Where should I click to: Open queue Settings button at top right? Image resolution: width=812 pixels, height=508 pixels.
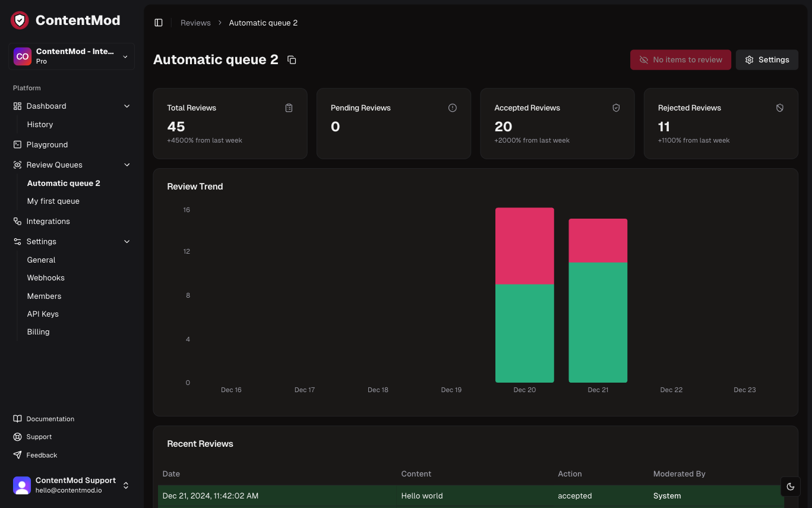(x=767, y=60)
